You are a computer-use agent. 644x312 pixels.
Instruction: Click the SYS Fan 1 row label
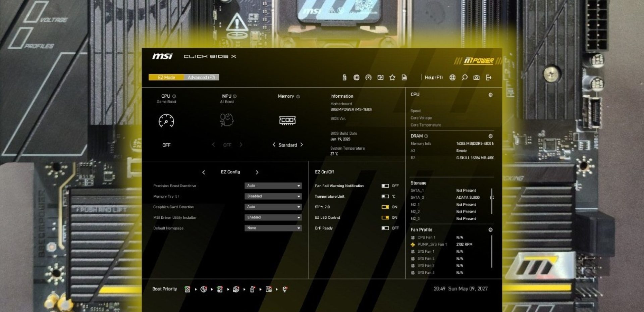(x=426, y=252)
